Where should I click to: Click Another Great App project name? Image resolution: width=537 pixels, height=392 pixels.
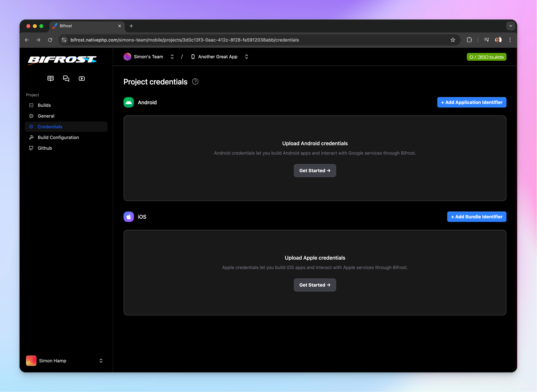click(x=218, y=57)
